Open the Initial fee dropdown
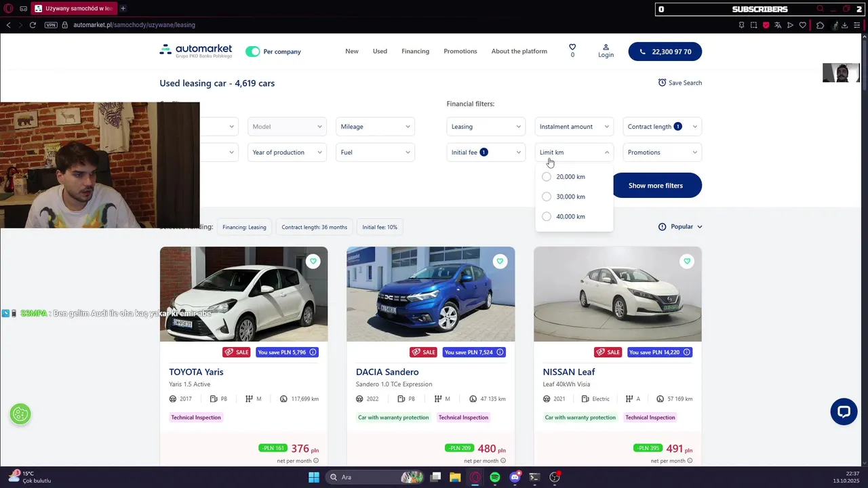This screenshot has width=868, height=488. (486, 152)
